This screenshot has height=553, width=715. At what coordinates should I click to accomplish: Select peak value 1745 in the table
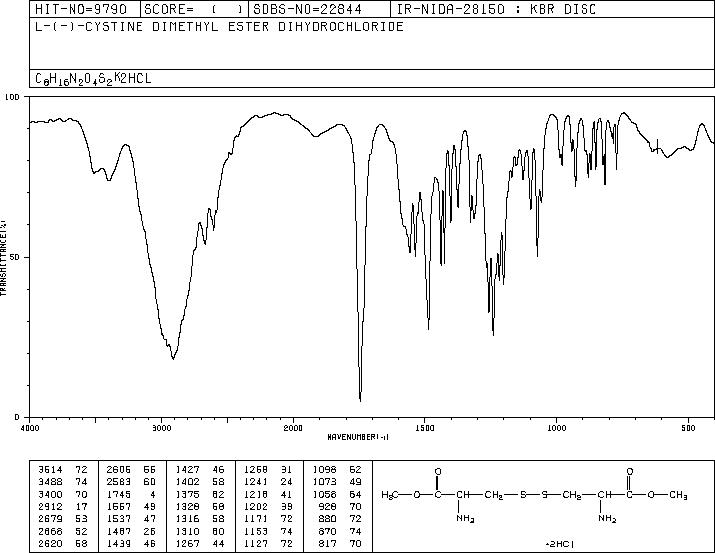click(119, 494)
